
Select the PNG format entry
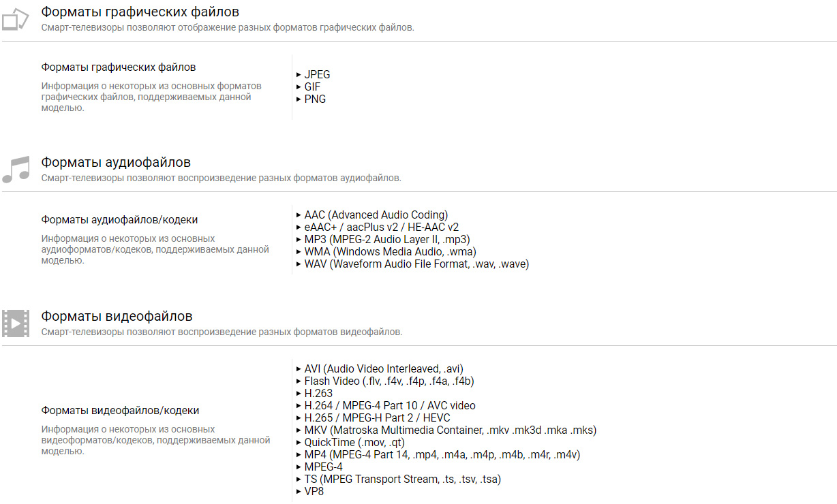click(x=315, y=99)
